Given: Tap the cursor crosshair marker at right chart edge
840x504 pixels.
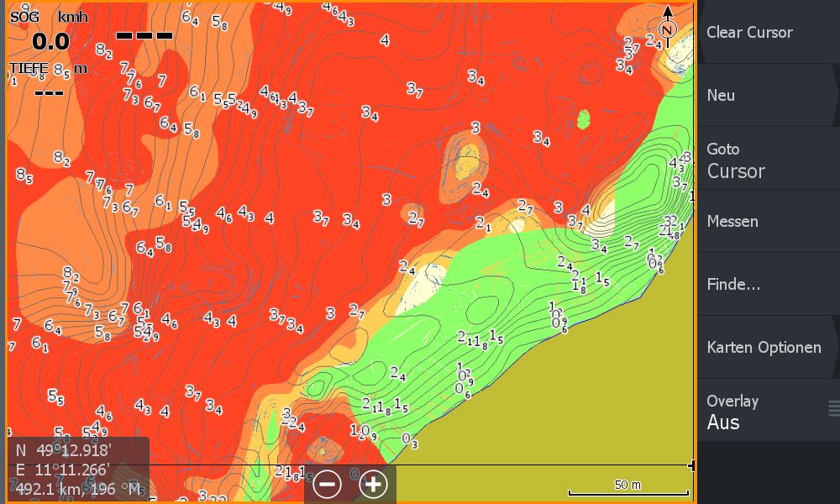Looking at the screenshot, I should [691, 465].
